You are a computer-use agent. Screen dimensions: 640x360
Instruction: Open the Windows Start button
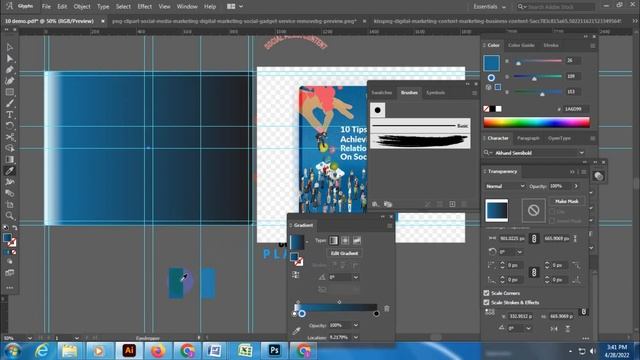(13, 351)
